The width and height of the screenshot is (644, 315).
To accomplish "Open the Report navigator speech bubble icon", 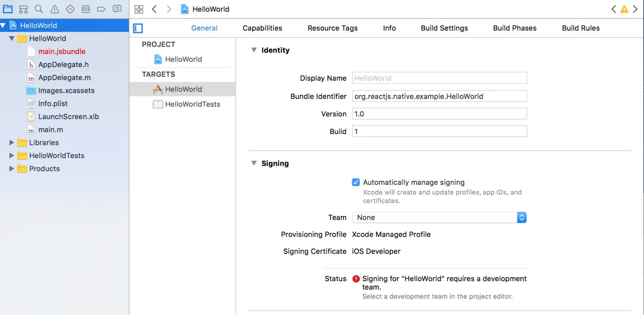I will (x=117, y=9).
